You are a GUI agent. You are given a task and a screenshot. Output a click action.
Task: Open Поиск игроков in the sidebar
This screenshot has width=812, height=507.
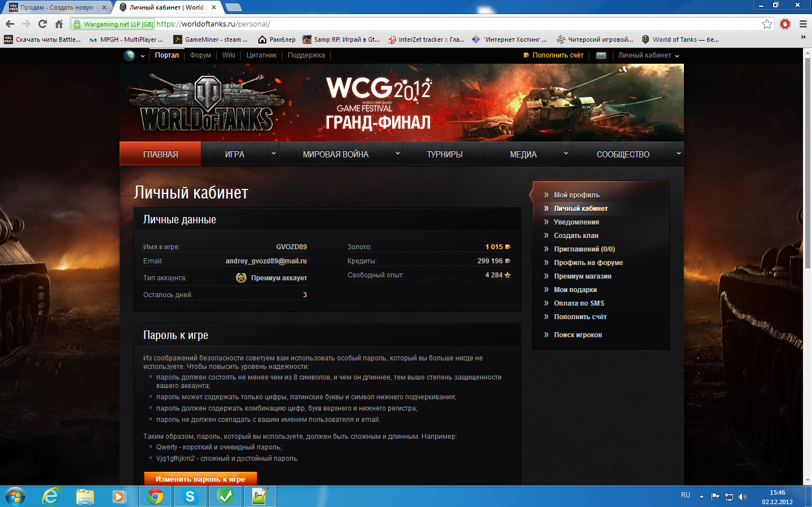(578, 335)
